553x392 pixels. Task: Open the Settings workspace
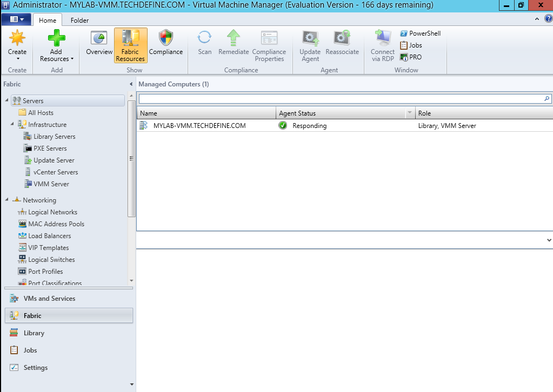pos(69,367)
